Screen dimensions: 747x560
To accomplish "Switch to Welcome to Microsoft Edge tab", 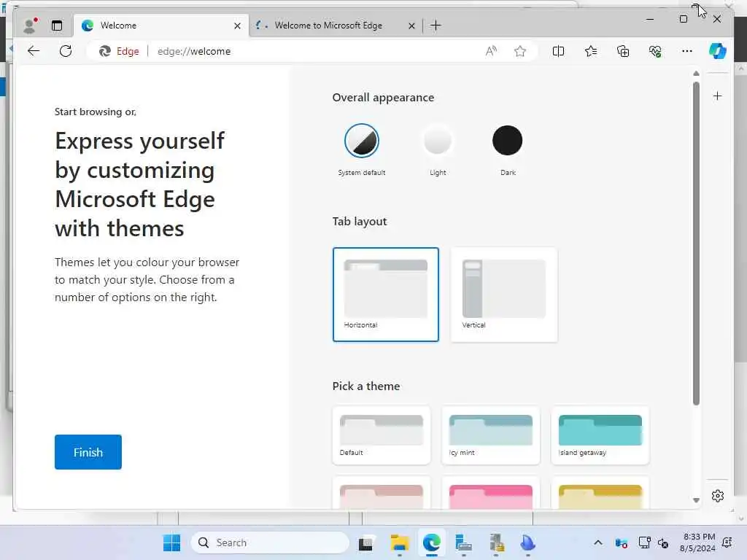I will click(336, 26).
